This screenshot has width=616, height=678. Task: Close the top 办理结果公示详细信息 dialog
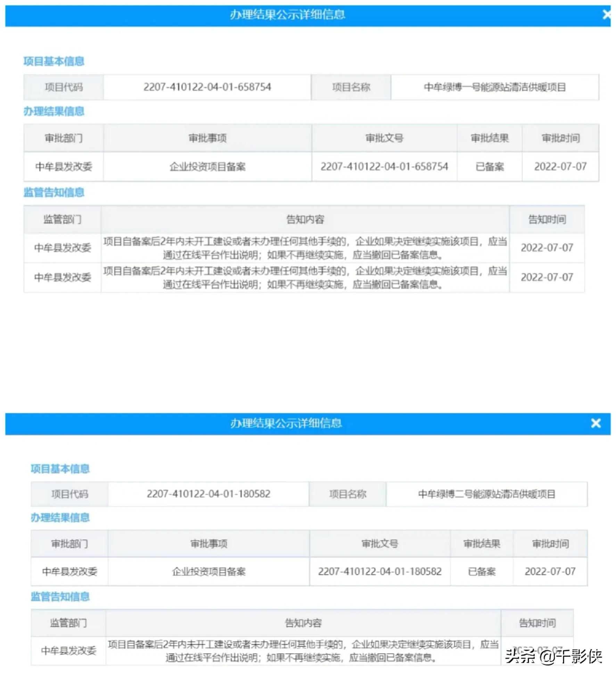[607, 15]
